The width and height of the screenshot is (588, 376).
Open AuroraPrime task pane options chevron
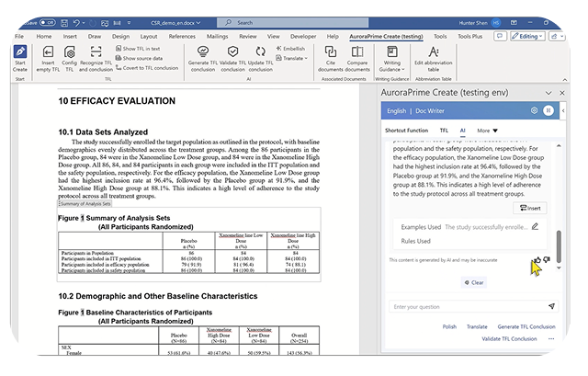(548, 93)
